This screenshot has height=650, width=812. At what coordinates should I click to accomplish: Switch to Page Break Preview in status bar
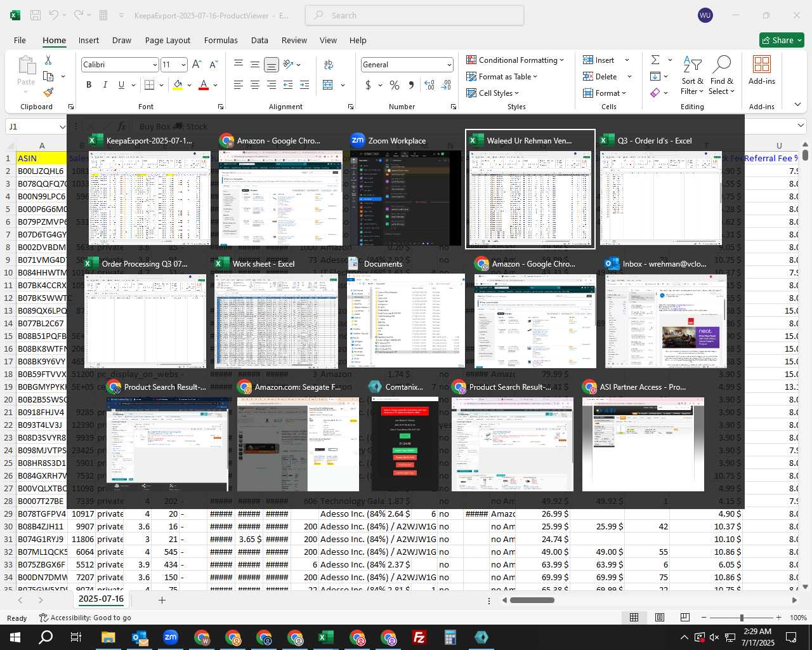(x=684, y=617)
